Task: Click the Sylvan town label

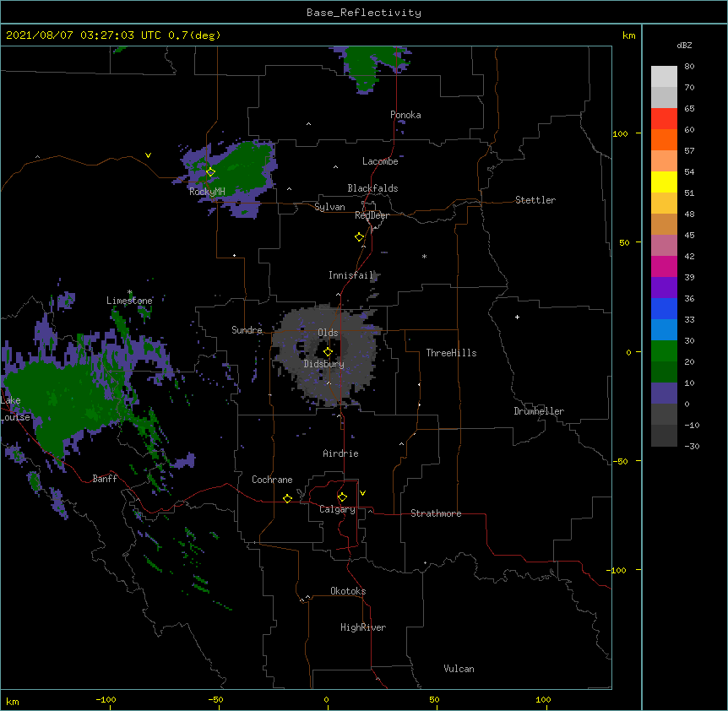Action: 329,207
